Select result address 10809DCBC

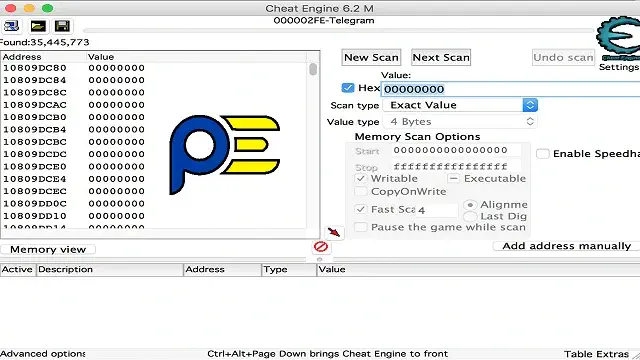pos(35,142)
